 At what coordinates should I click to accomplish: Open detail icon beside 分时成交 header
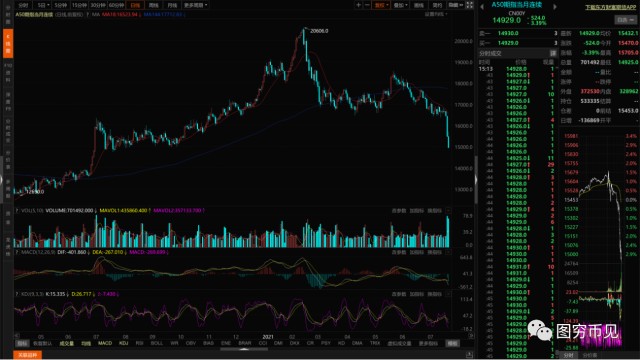[x=553, y=53]
